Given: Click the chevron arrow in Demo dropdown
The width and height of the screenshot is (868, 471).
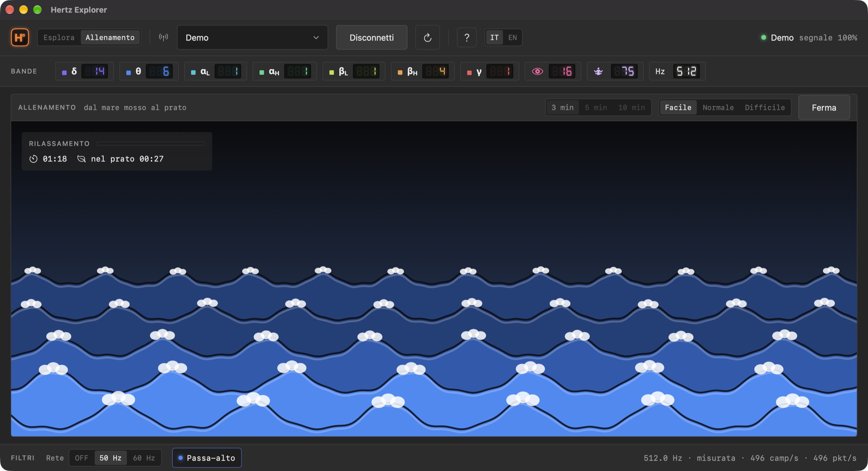Looking at the screenshot, I should point(316,38).
